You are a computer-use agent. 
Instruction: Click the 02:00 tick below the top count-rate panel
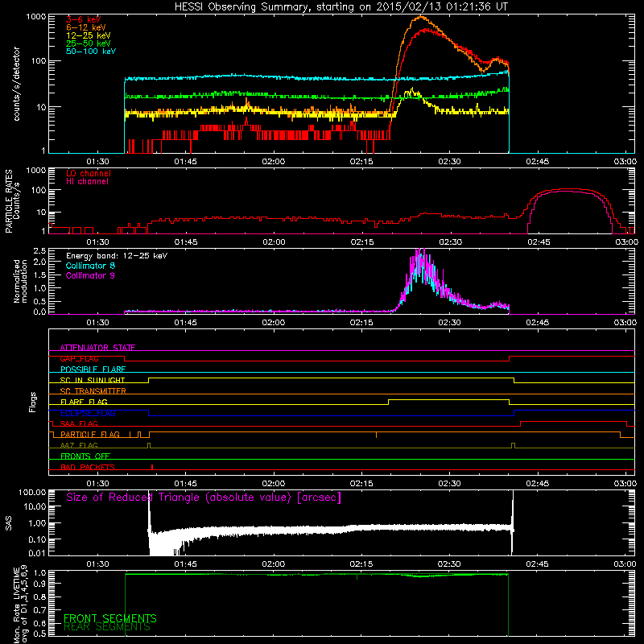click(274, 162)
